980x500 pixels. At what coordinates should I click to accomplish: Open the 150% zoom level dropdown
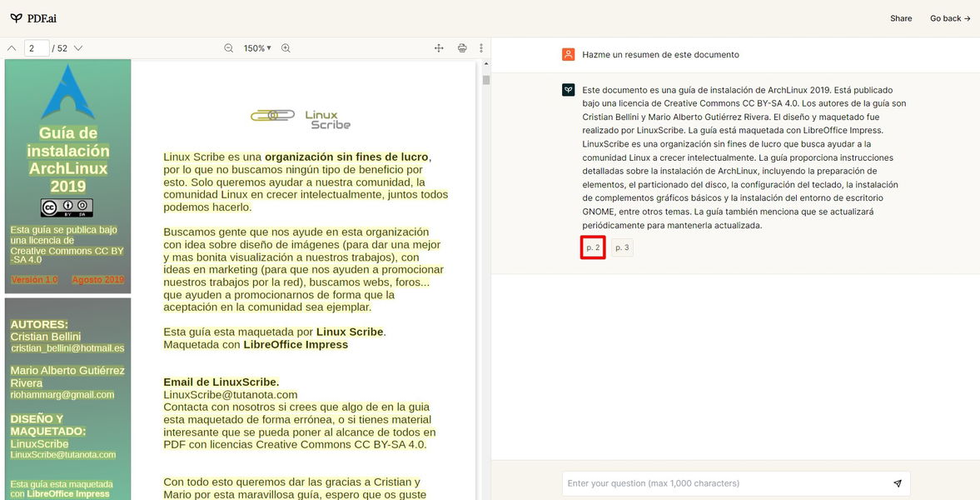click(257, 48)
